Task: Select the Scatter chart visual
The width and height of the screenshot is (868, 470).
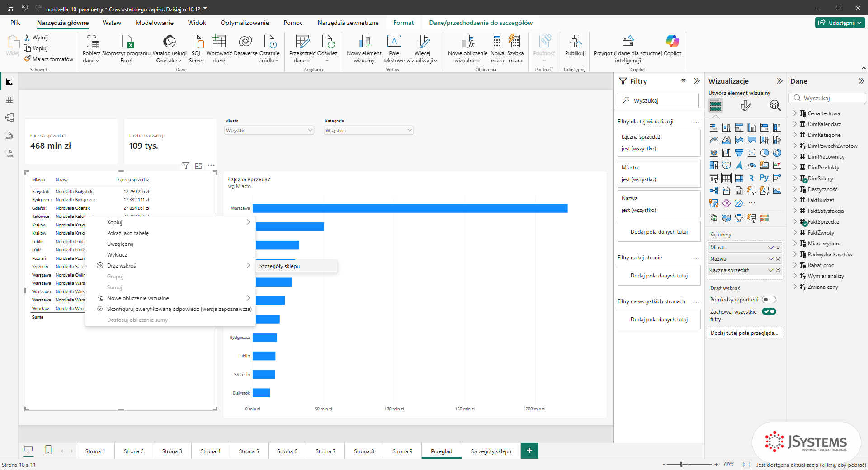Action: pos(751,153)
